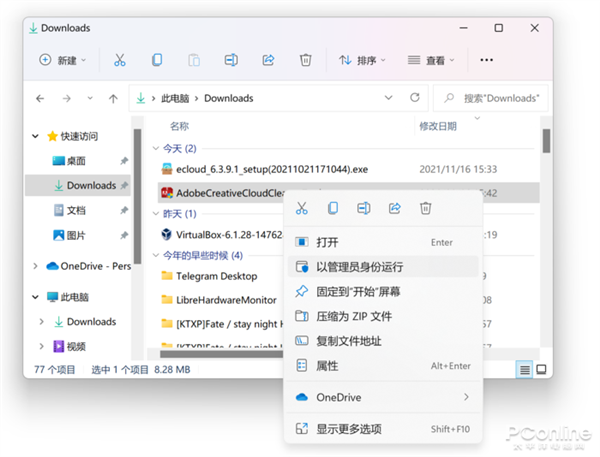600x457 pixels.
Task: Click Cut icon in the context menu
Action: click(302, 208)
